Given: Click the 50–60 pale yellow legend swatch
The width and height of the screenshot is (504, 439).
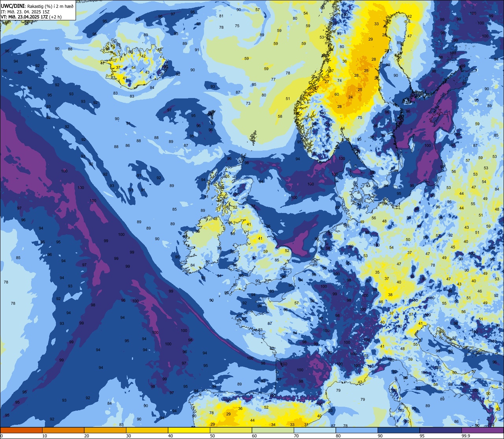Looking at the screenshot, I should (231, 430).
